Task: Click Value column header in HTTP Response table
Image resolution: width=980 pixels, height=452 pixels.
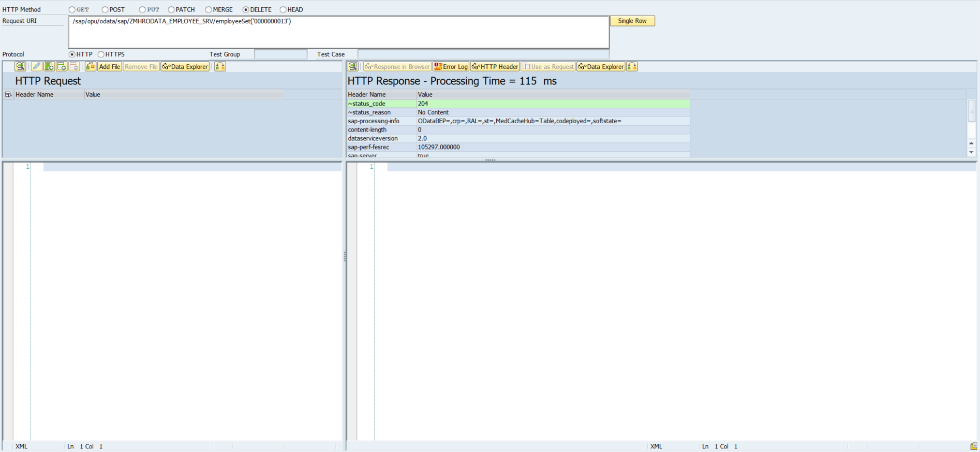Action: pos(553,94)
